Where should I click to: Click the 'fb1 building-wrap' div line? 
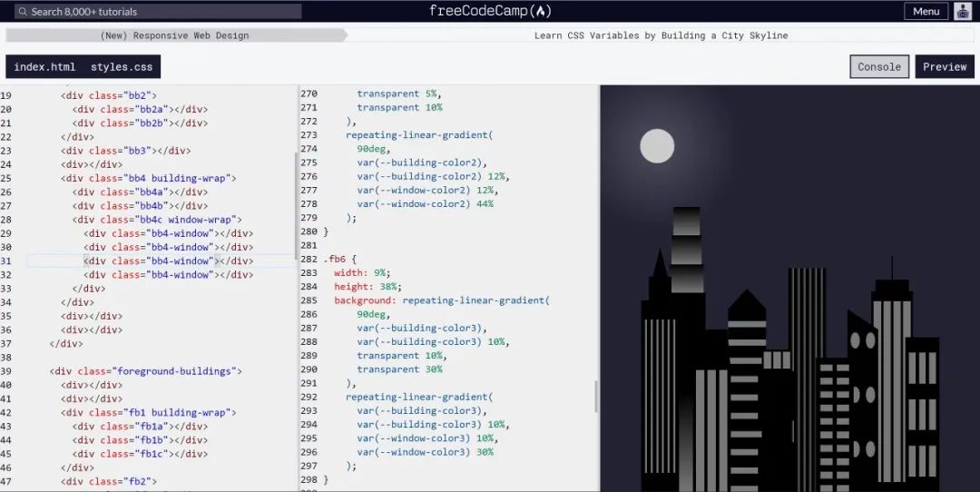tap(148, 413)
